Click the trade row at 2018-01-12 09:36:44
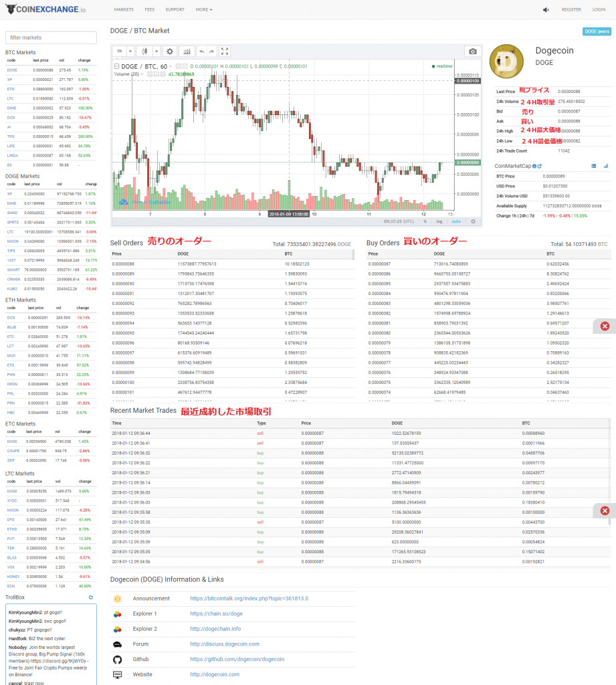Screen dimensions: 616x685 [361, 433]
